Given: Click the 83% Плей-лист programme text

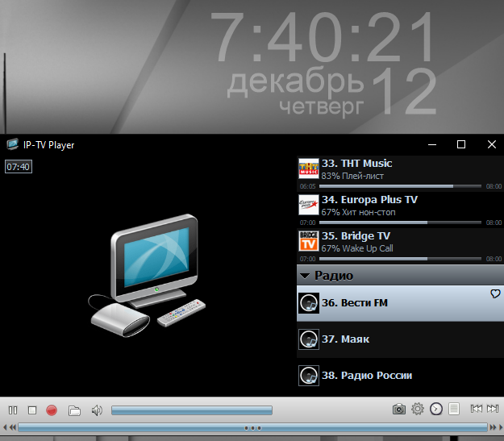Looking at the screenshot, I should [x=352, y=176].
